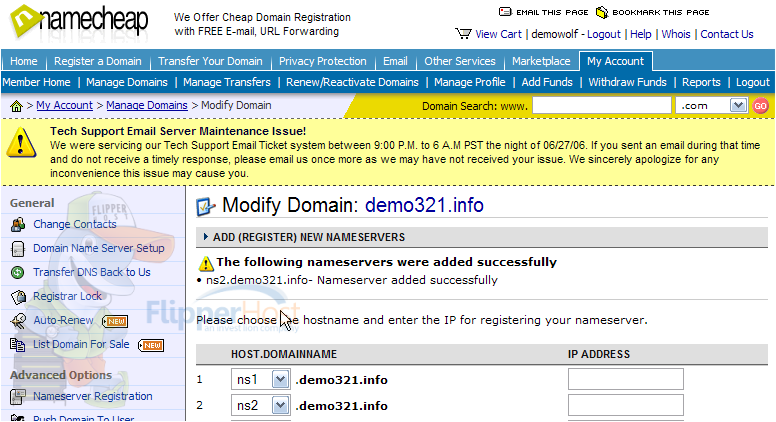Click the Change Contacts sidebar link
Image resolution: width=776 pixels, height=422 pixels.
75,224
